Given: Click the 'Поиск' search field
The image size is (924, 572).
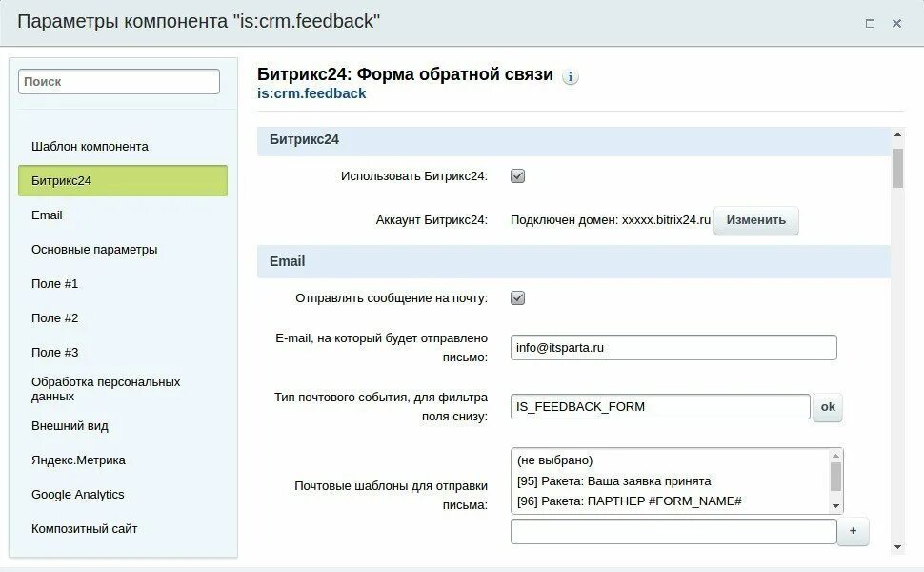Looking at the screenshot, I should 119,82.
